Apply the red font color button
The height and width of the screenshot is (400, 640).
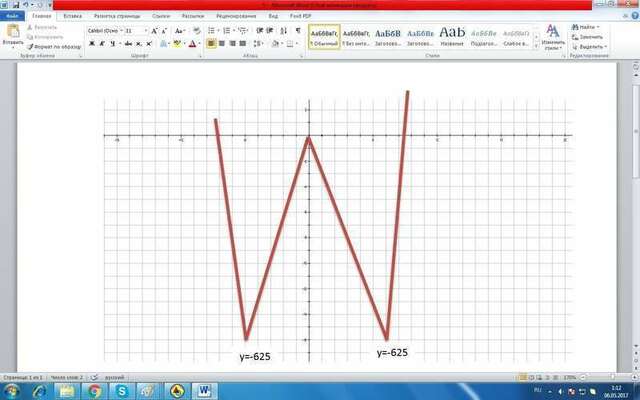tap(192, 44)
